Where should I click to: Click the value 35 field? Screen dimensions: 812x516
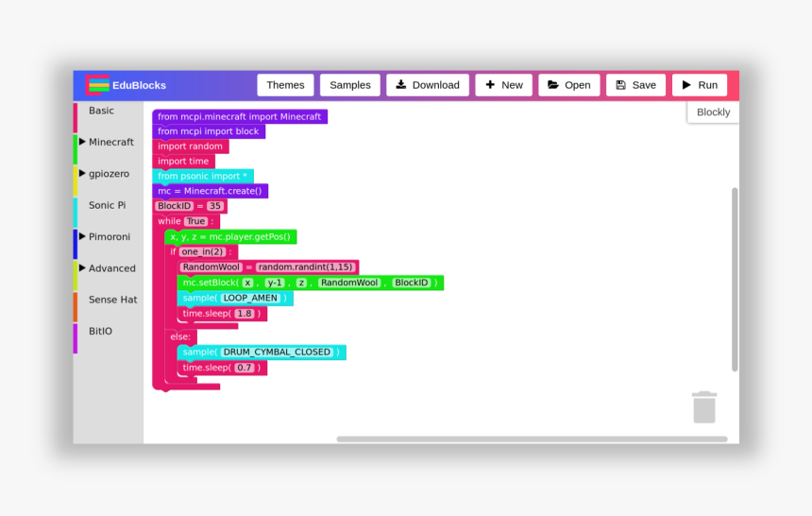point(215,206)
